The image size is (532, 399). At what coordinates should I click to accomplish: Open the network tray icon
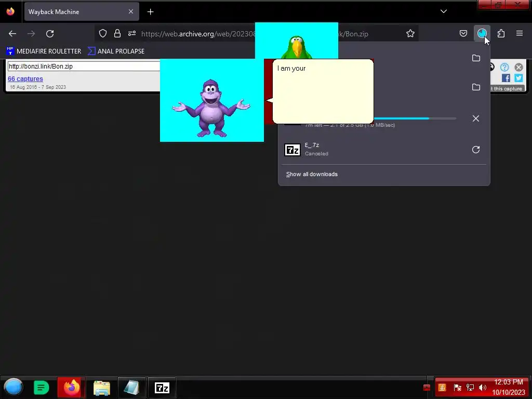(x=470, y=388)
